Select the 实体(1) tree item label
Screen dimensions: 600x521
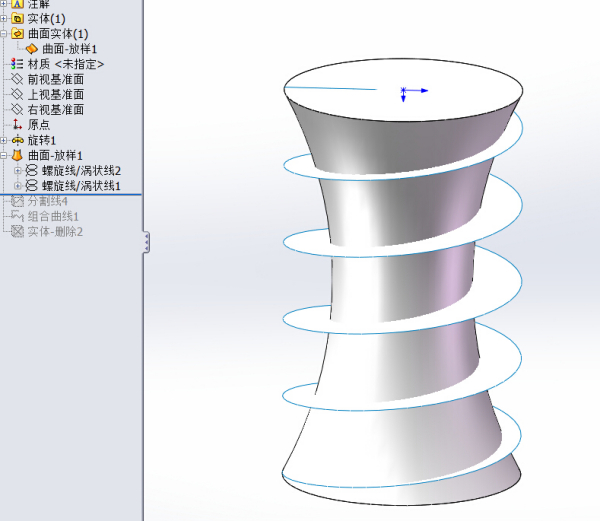point(46,19)
